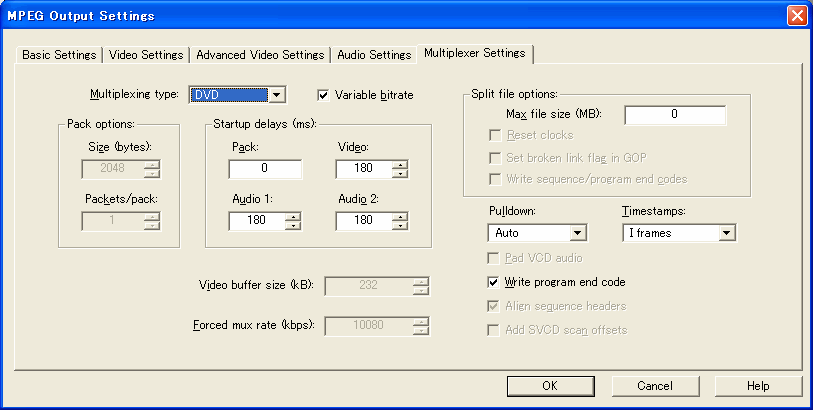Increase the Video startup delay spinner
This screenshot has width=813, height=410.
[x=400, y=164]
